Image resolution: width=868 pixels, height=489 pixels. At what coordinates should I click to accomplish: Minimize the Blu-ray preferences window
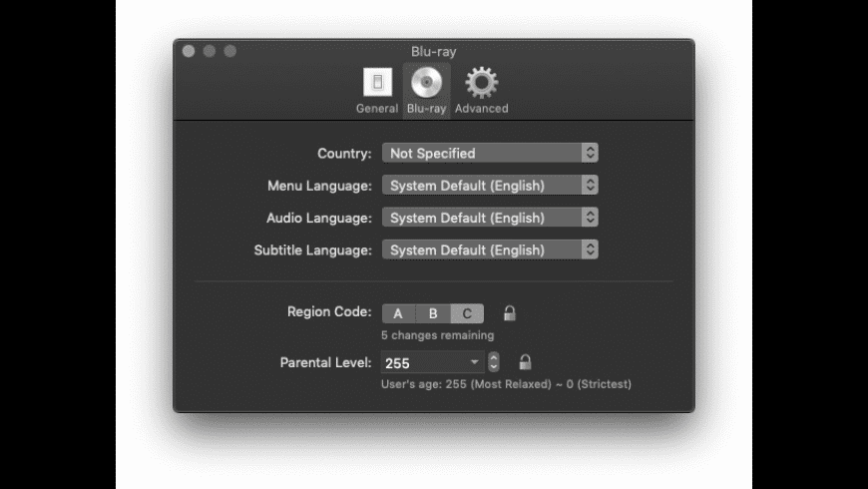click(x=210, y=52)
